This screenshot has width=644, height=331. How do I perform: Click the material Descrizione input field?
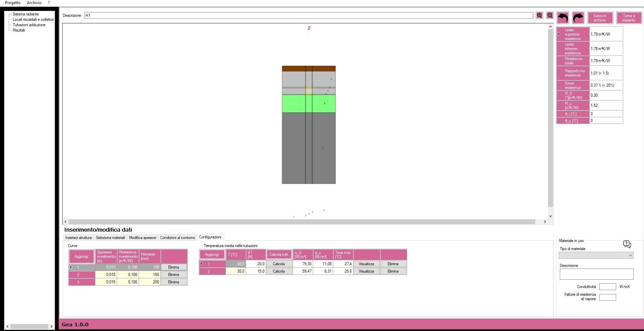pos(596,274)
